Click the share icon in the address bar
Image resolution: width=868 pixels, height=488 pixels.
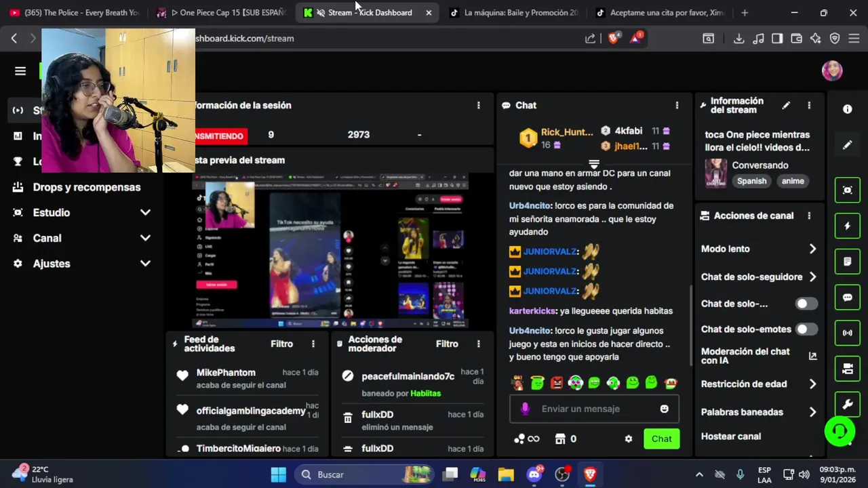[x=590, y=39]
